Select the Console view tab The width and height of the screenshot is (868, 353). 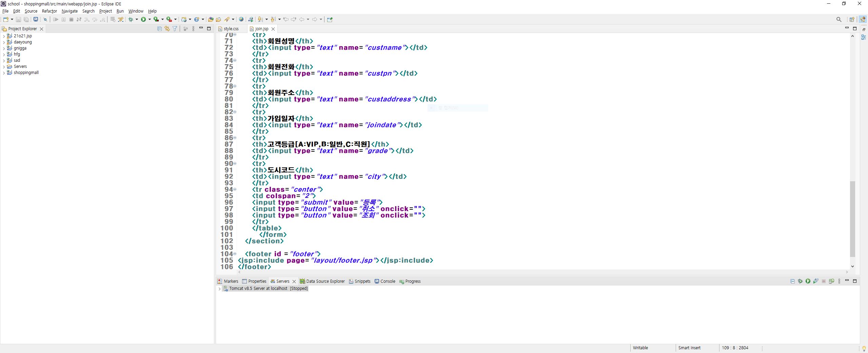[x=388, y=281]
